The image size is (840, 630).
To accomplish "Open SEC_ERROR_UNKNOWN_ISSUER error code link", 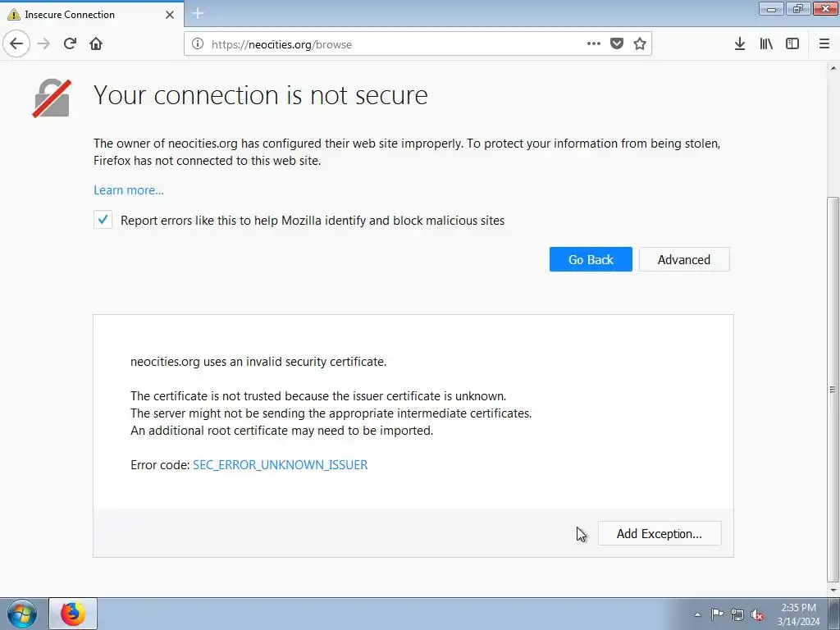I will pyautogui.click(x=281, y=464).
